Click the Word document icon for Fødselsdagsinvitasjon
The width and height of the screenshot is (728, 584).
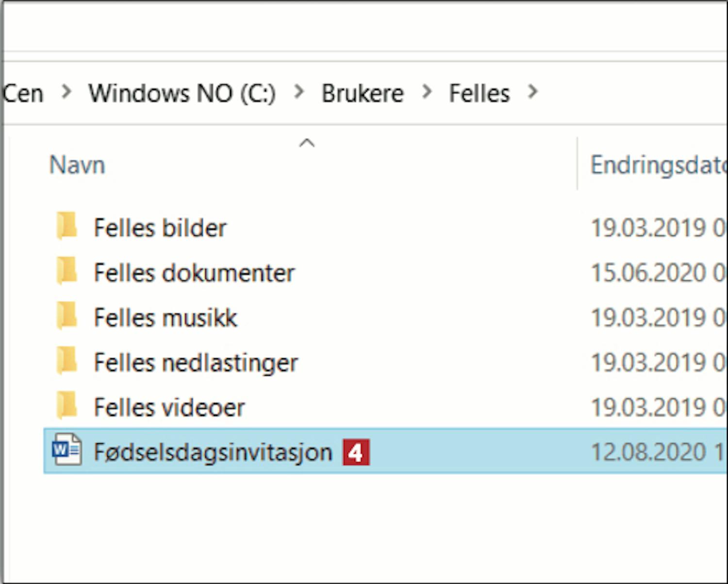click(66, 450)
